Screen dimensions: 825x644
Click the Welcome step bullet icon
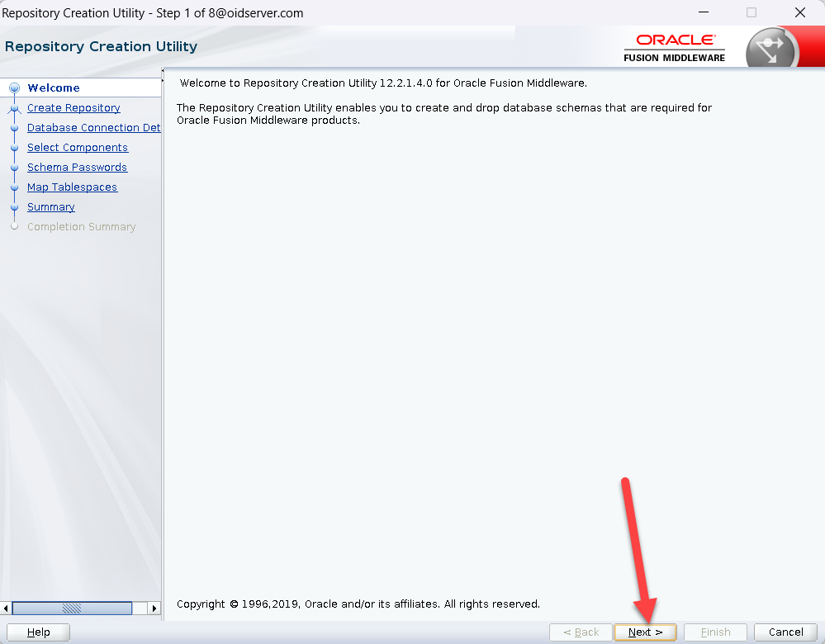[14, 88]
